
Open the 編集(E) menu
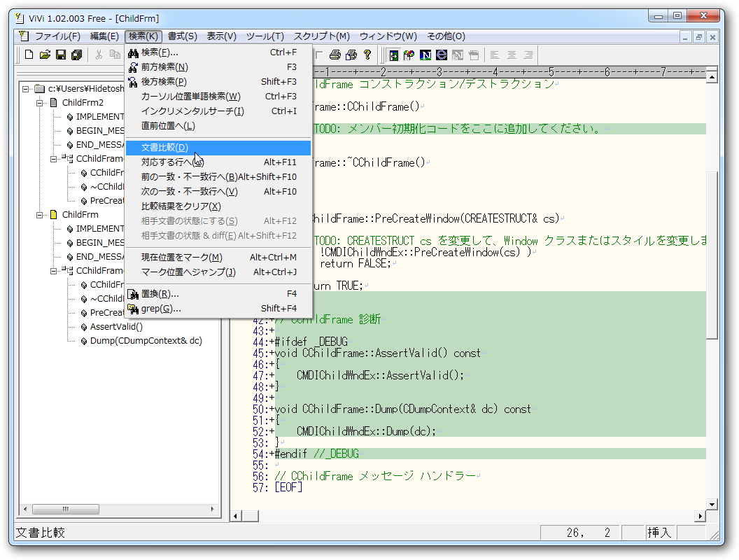105,36
